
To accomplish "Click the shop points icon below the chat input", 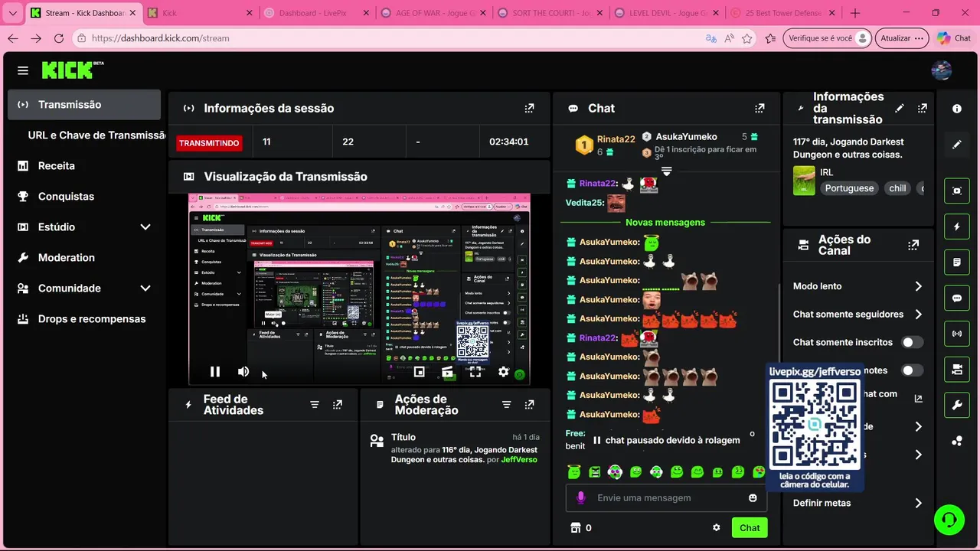I will (x=576, y=527).
